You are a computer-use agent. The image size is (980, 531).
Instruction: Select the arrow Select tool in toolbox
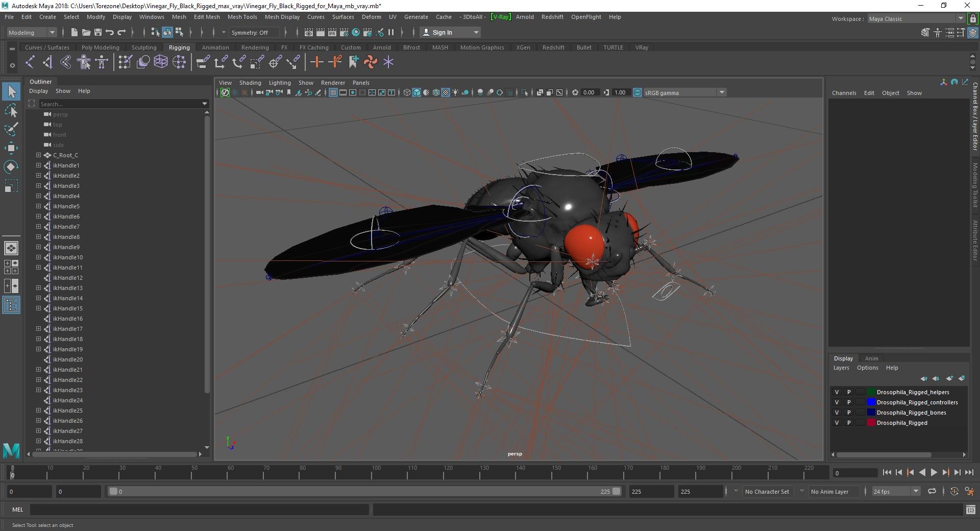[11, 92]
